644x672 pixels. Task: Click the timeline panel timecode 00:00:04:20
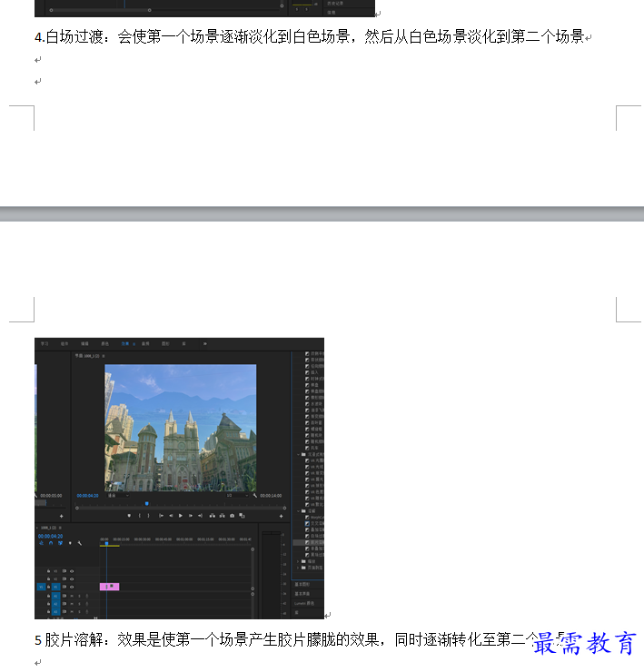[x=50, y=536]
